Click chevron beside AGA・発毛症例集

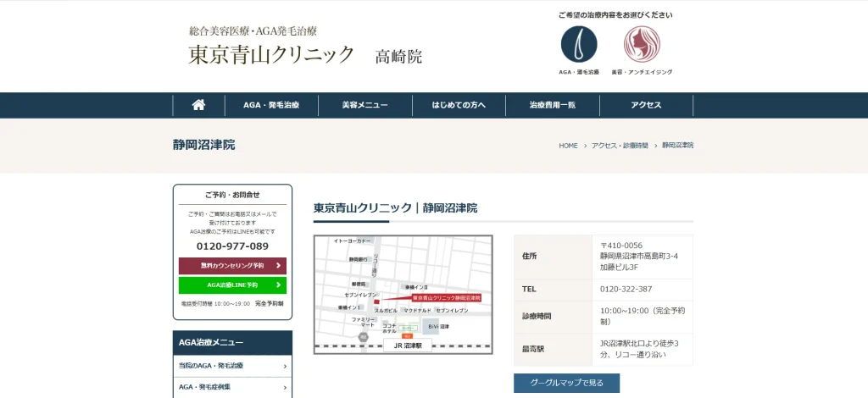tap(285, 388)
